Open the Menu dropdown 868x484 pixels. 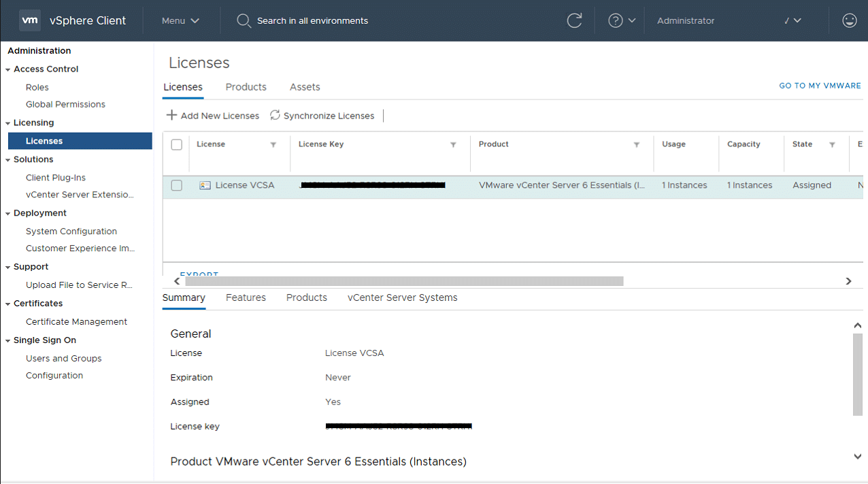(180, 20)
